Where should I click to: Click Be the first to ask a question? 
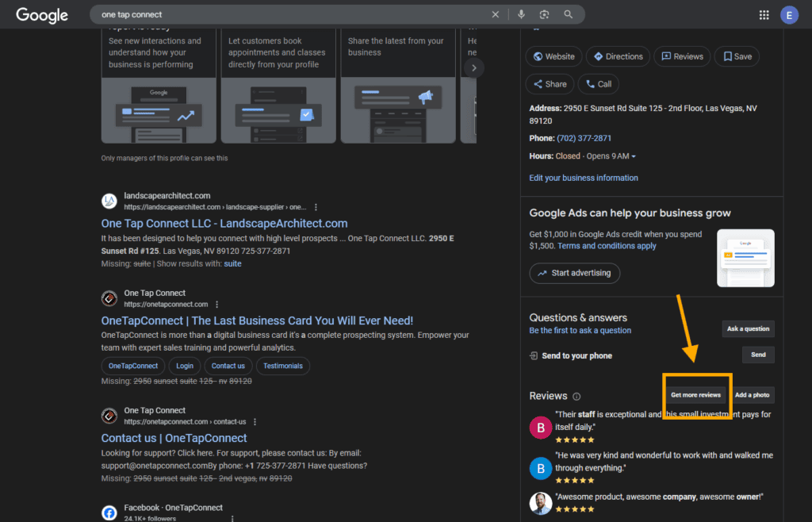click(580, 330)
